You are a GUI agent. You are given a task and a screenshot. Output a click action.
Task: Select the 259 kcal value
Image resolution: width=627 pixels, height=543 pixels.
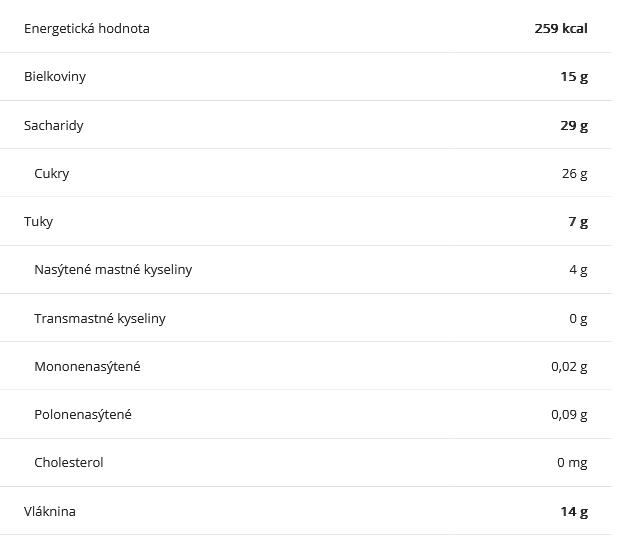560,28
